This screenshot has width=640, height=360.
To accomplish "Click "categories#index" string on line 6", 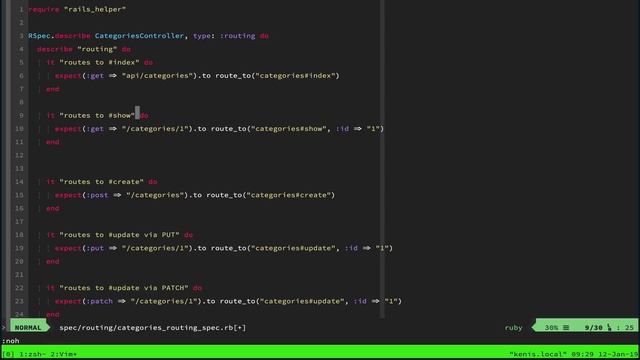I will tap(295, 76).
